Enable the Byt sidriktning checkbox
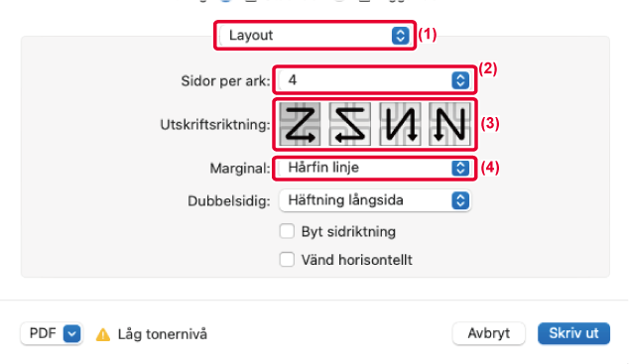 [287, 231]
